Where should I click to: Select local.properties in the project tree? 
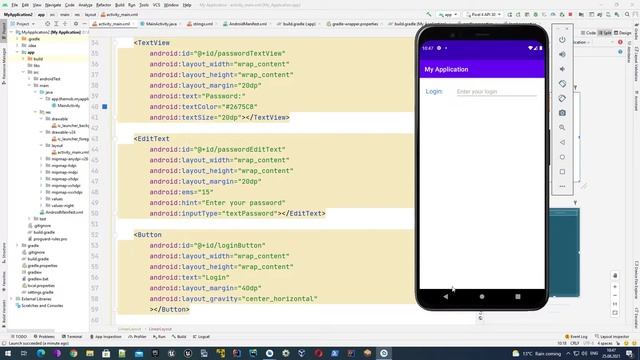point(38,286)
